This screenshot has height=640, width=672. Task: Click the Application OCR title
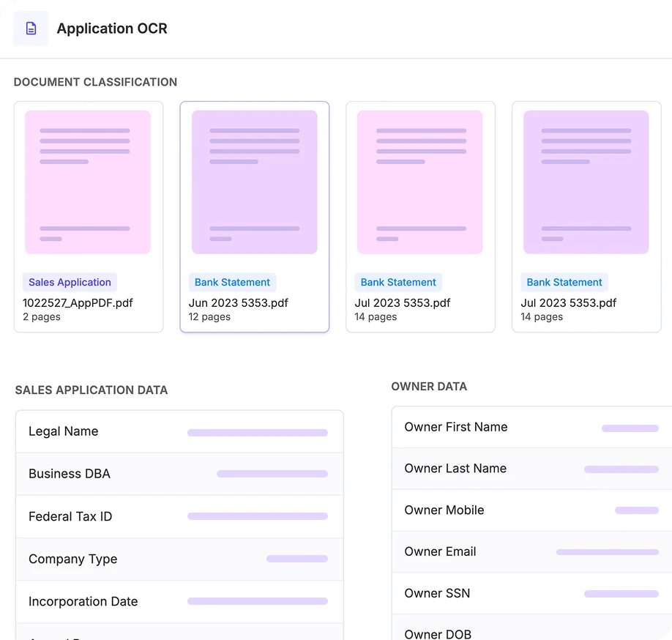pos(112,29)
